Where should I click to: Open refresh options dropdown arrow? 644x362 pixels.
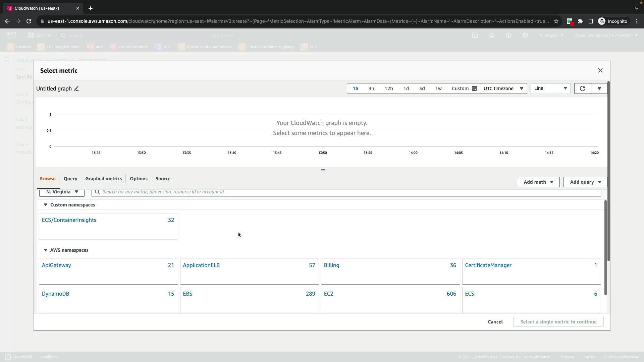click(599, 88)
